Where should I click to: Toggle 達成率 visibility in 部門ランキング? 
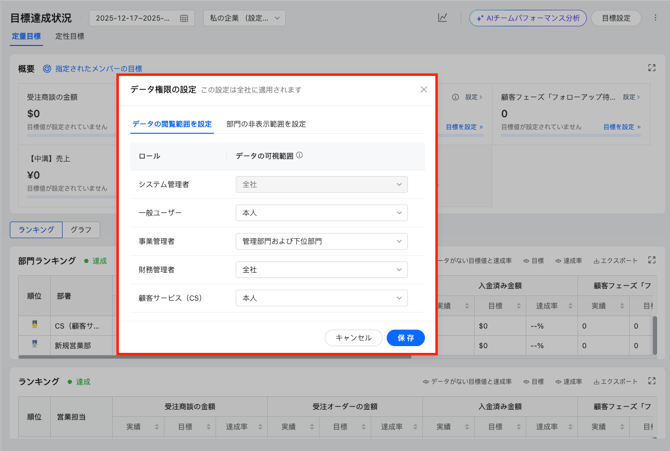[x=567, y=261]
